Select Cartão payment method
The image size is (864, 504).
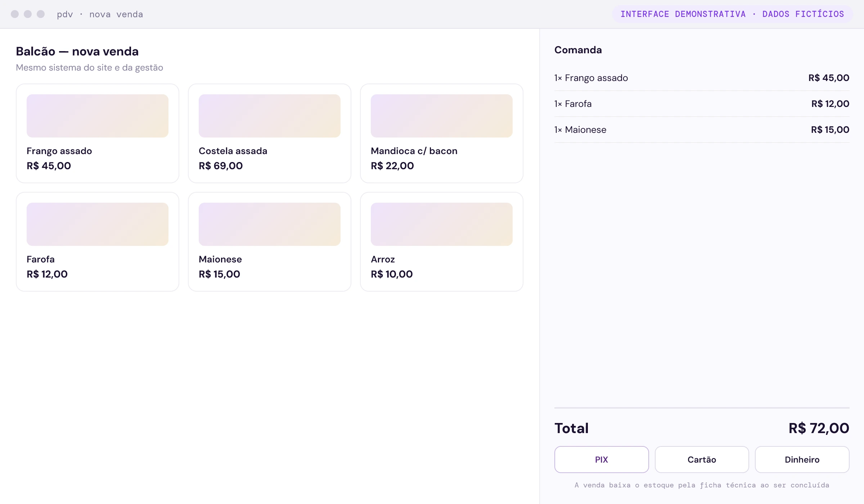(x=702, y=459)
